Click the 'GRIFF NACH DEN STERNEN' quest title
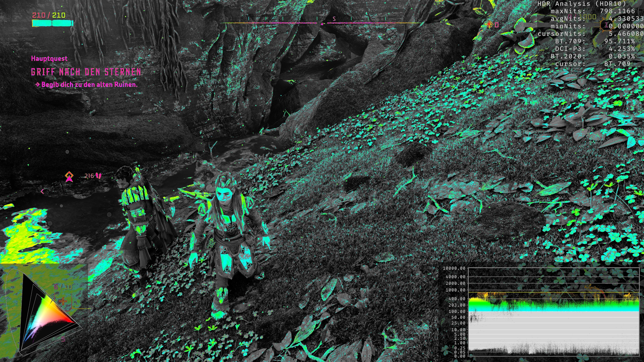Image resolution: width=644 pixels, height=362 pixels. click(x=86, y=72)
